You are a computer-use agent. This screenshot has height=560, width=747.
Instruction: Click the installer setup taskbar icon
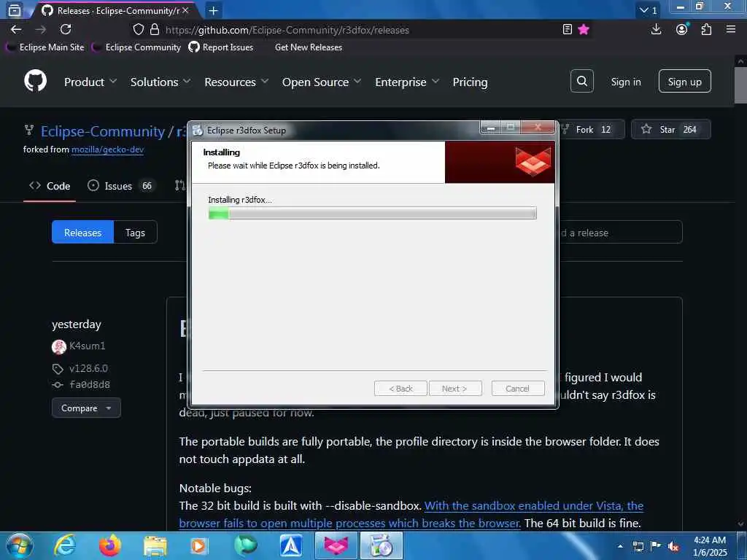point(382,545)
